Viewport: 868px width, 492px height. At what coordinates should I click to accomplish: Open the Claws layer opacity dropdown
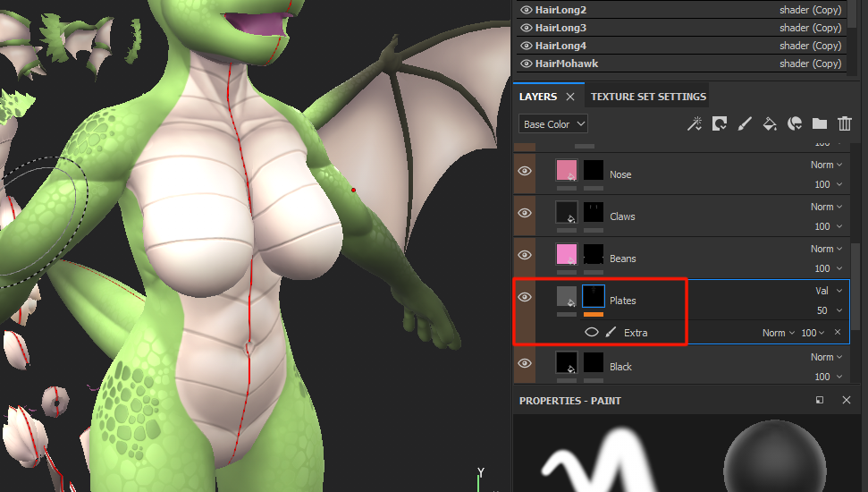tap(829, 226)
